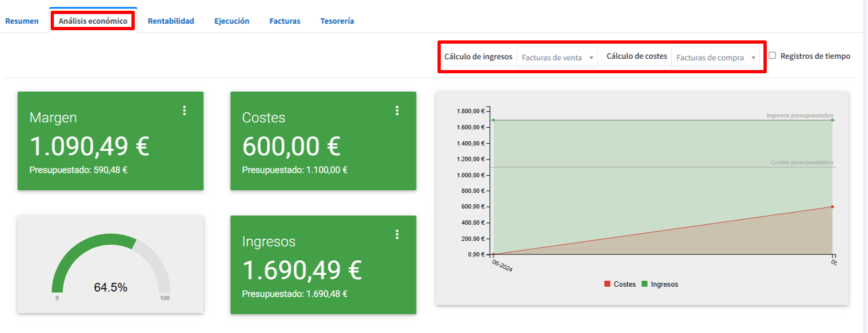Open the Ingresos card kebab menu
The image size is (868, 333).
(397, 234)
